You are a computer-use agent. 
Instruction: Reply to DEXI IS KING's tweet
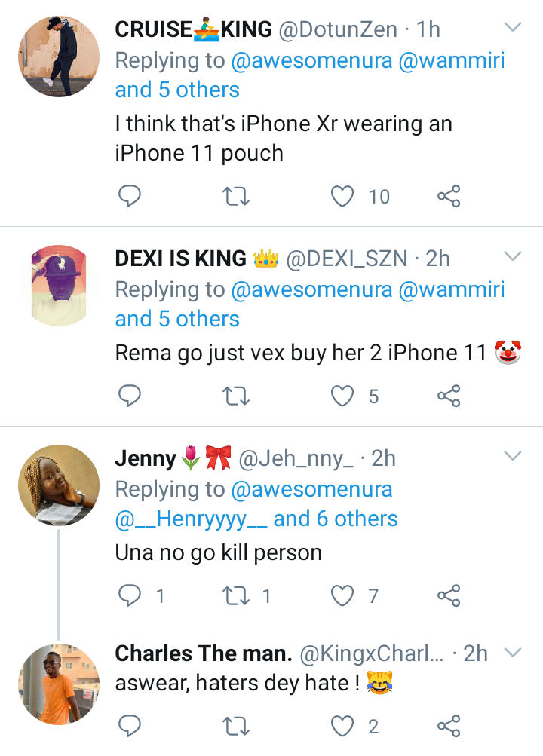[x=130, y=396]
